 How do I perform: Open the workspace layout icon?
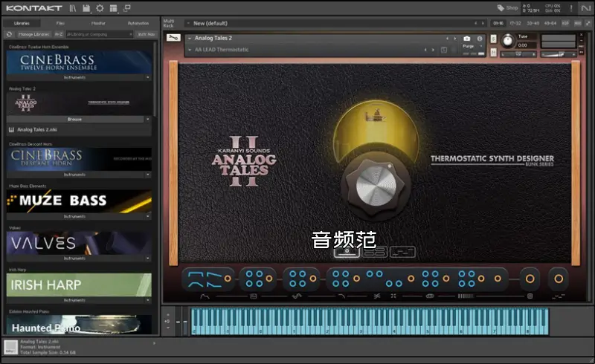[x=113, y=8]
